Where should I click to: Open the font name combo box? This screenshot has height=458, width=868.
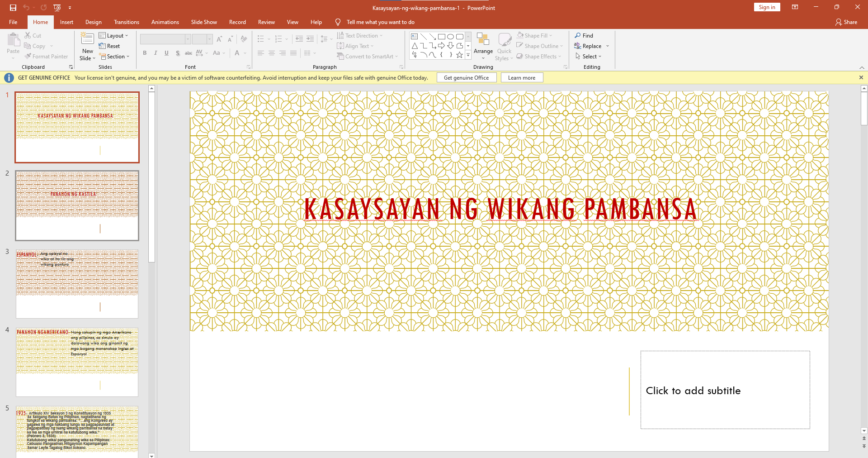pyautogui.click(x=165, y=39)
